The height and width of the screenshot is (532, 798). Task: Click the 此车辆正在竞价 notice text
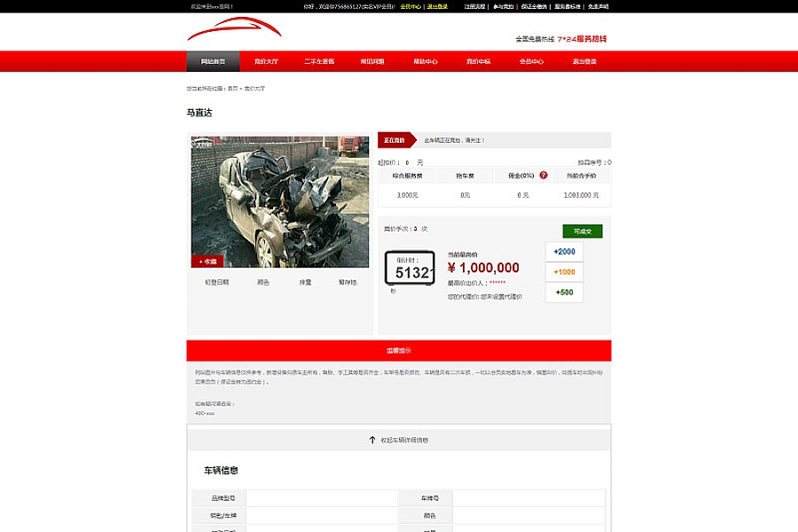[x=454, y=140]
